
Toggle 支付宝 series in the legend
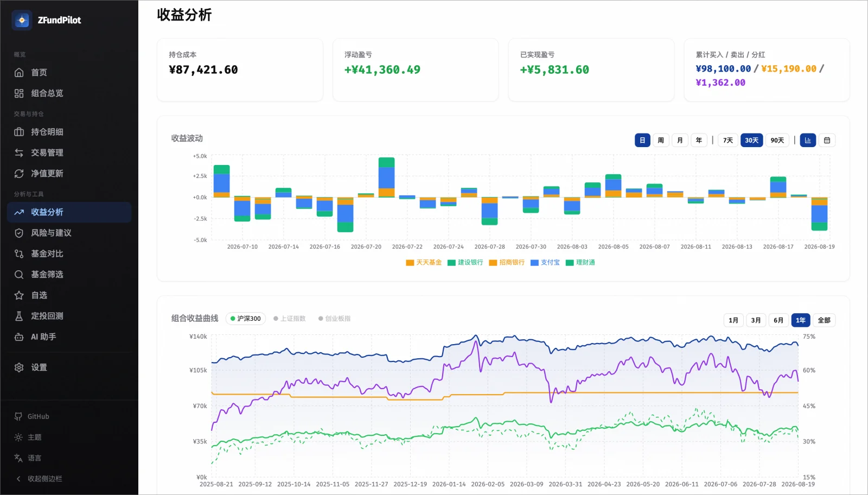545,263
